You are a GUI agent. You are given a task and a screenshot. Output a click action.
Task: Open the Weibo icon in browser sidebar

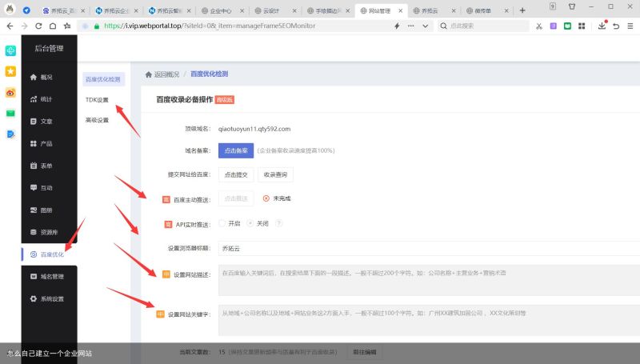click(10, 93)
